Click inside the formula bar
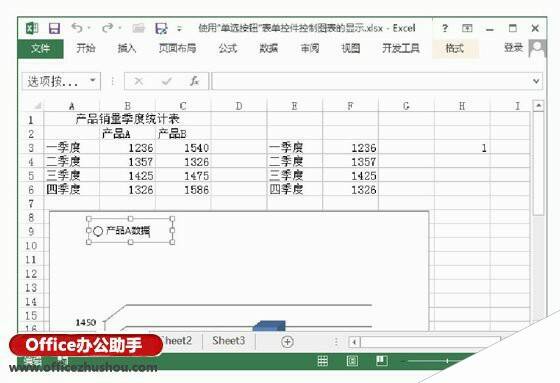Screen dimensions: 560x383 (x=371, y=81)
